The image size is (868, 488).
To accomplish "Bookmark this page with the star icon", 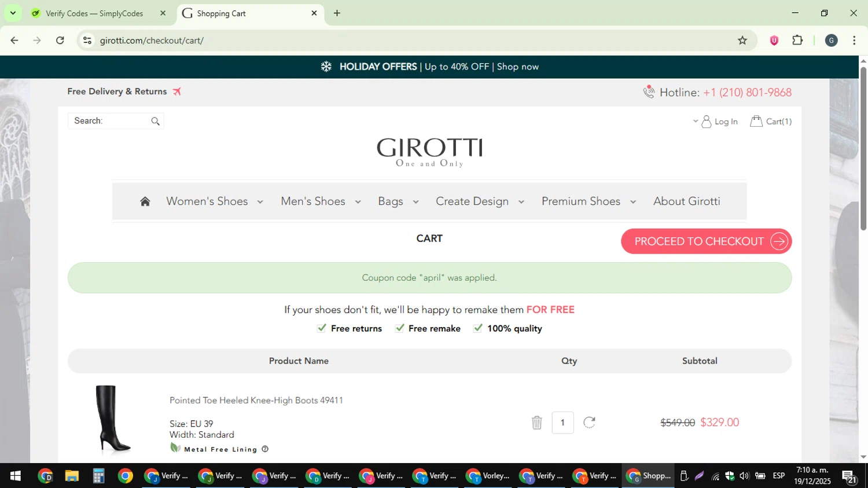I will click(742, 41).
